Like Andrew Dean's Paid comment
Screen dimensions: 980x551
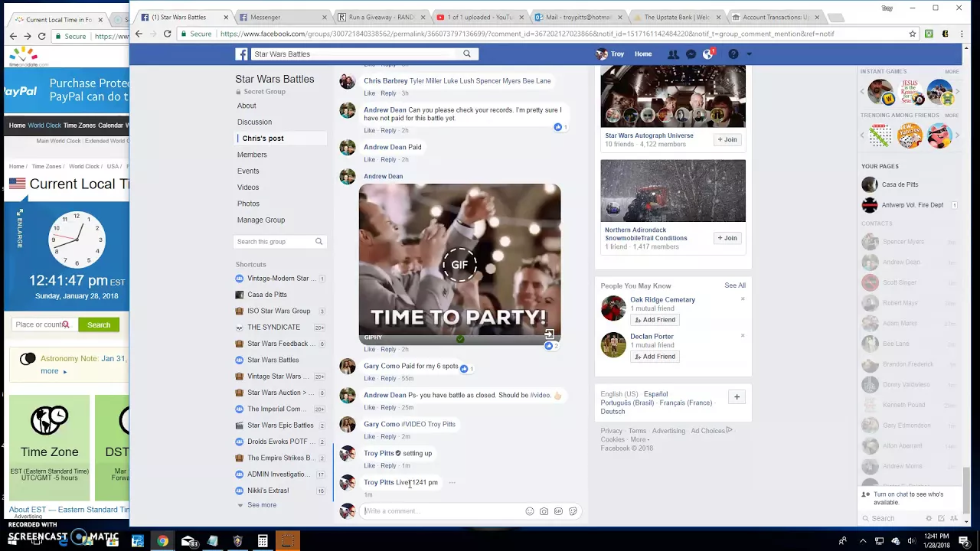point(369,160)
